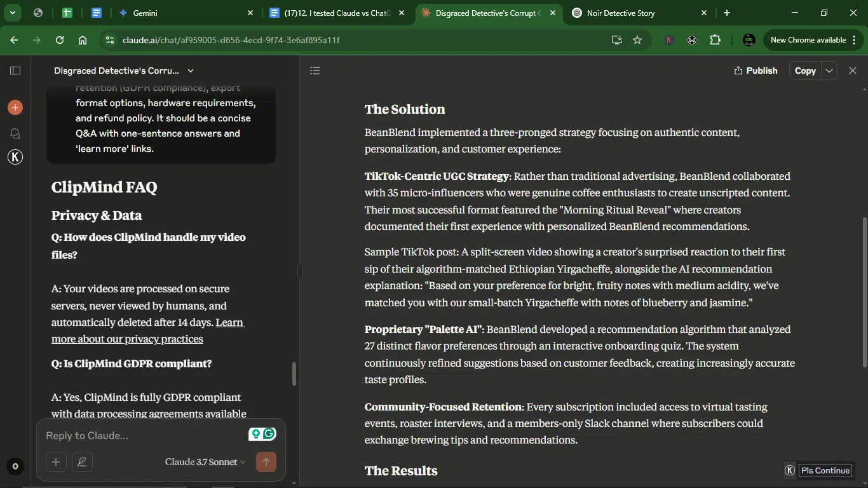Open the writing style quill button
The height and width of the screenshot is (488, 868).
[82, 462]
